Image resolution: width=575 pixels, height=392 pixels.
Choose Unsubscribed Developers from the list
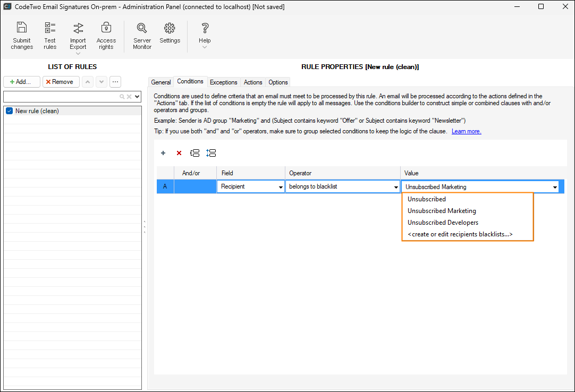coord(443,223)
